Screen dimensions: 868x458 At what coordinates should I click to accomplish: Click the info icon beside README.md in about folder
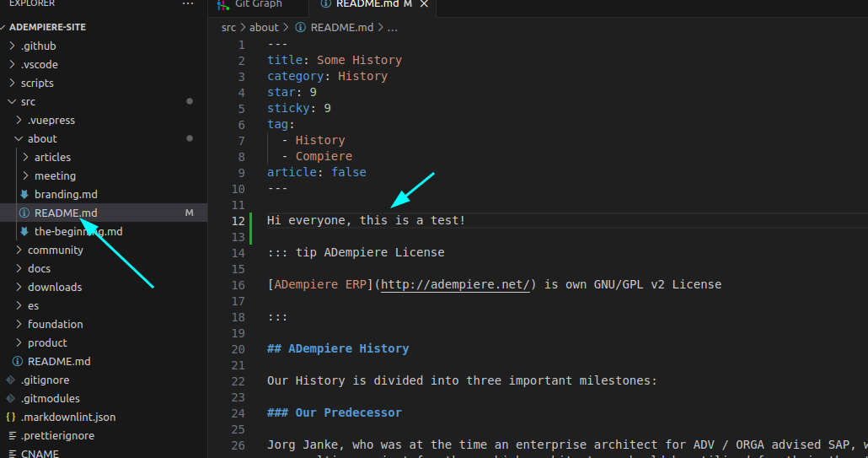click(24, 213)
